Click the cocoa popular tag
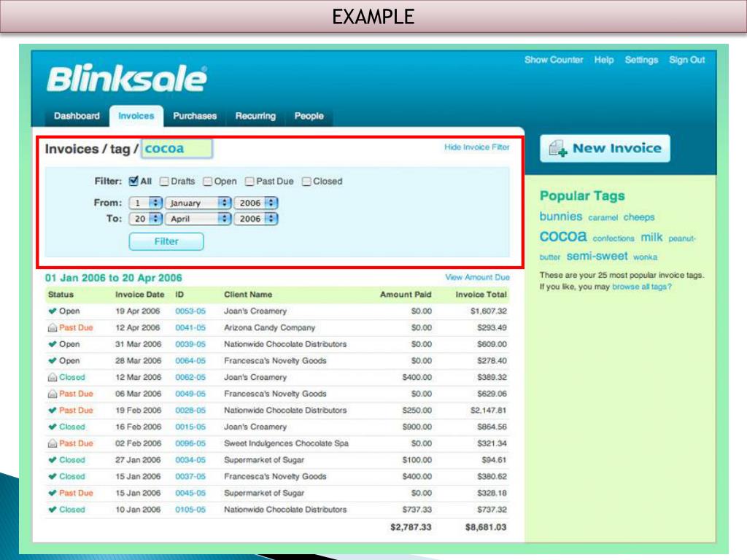 tap(563, 236)
